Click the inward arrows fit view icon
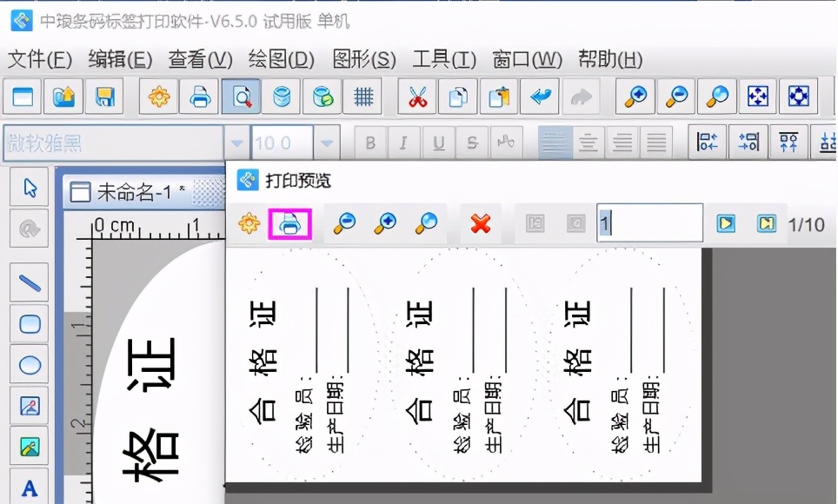This screenshot has height=504, width=838. point(758,96)
